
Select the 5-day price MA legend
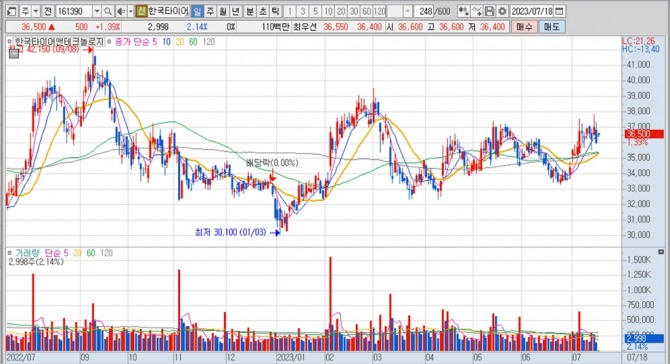click(155, 42)
